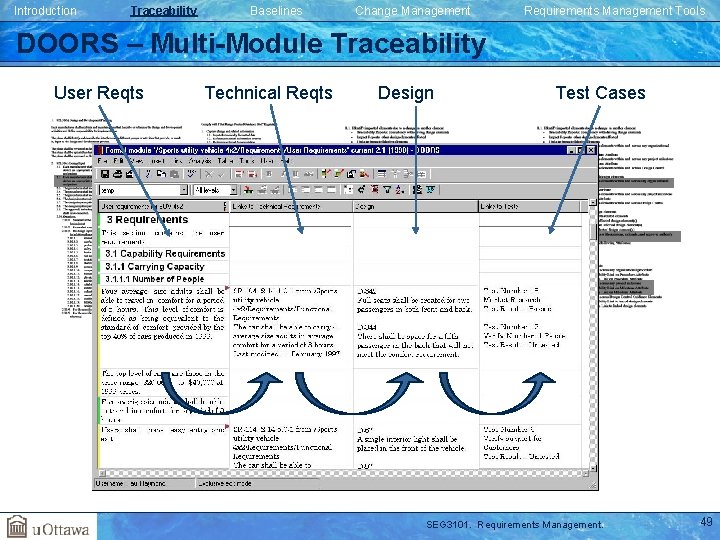720x540 pixels.
Task: Go to Requirements Management Tools section
Action: 614,11
